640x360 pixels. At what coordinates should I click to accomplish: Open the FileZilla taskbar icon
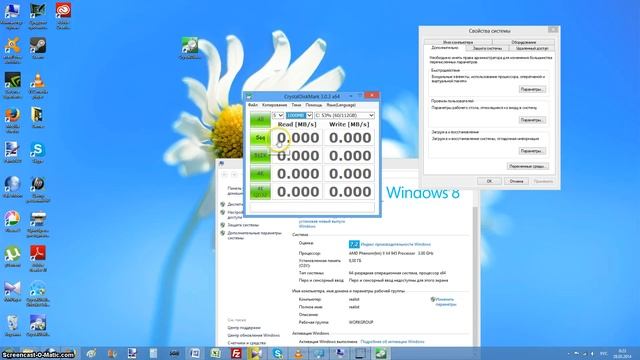236,353
